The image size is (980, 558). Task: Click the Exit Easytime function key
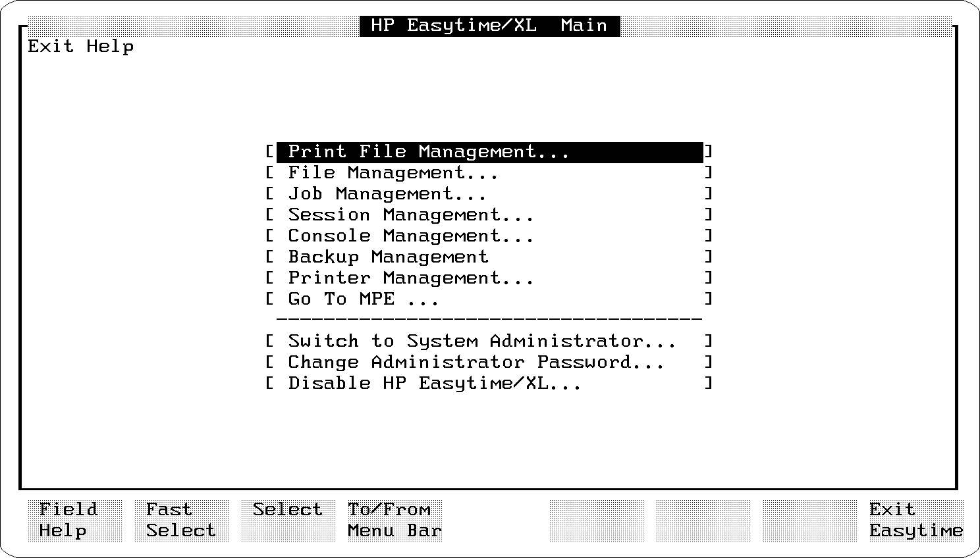915,520
